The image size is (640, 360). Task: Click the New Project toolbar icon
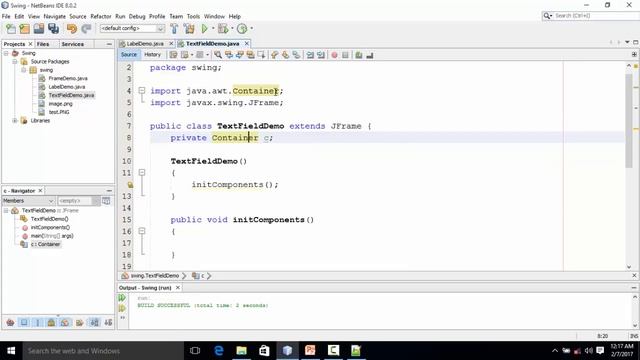click(x=24, y=29)
